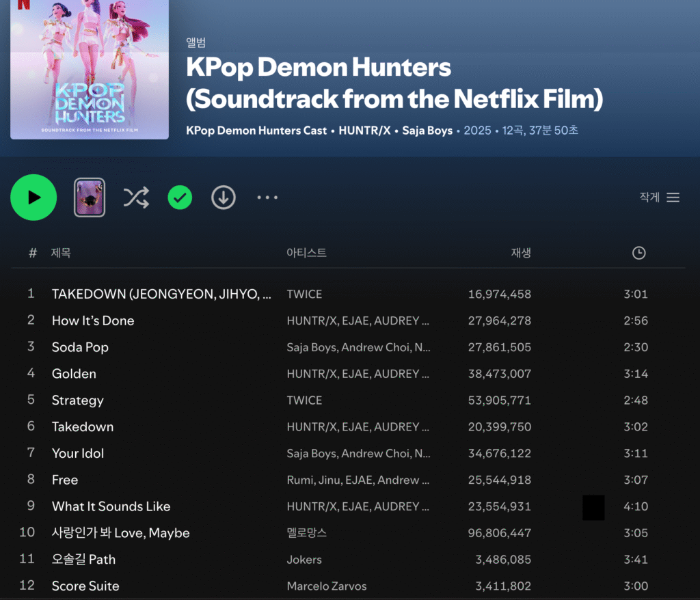Click the list view lines icon

(673, 197)
